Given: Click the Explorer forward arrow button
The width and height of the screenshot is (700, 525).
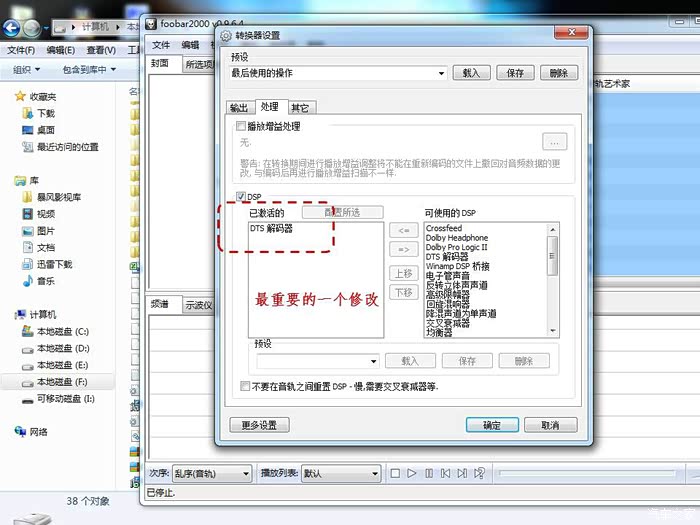Looking at the screenshot, I should click(31, 28).
